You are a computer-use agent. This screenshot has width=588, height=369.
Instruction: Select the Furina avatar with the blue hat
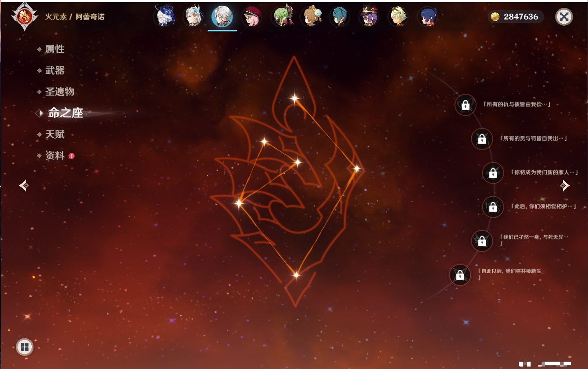tap(165, 16)
